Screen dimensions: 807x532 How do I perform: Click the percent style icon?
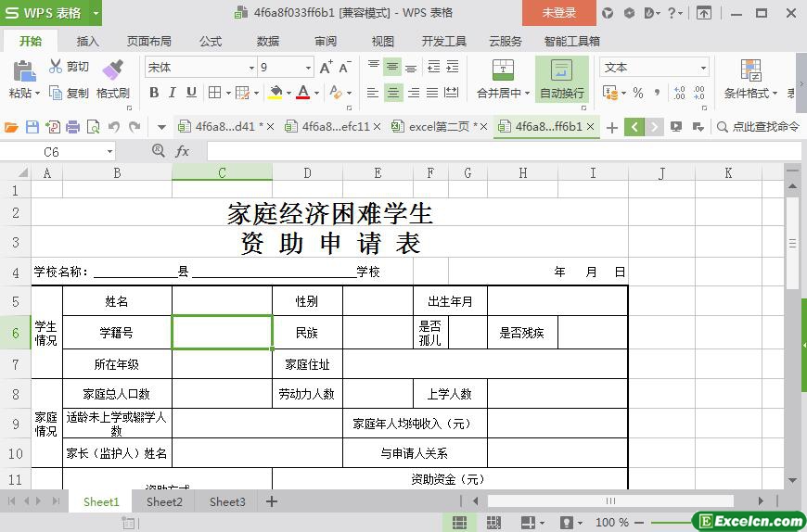pyautogui.click(x=638, y=93)
